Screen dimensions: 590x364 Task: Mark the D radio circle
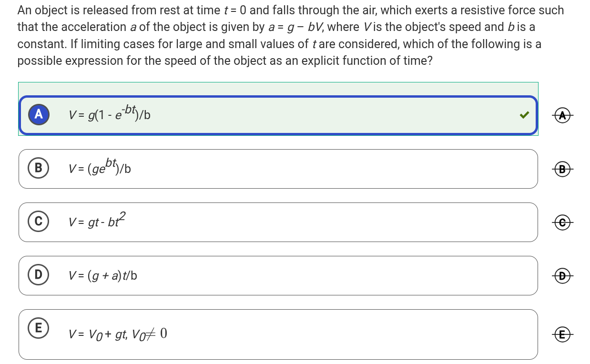(39, 274)
